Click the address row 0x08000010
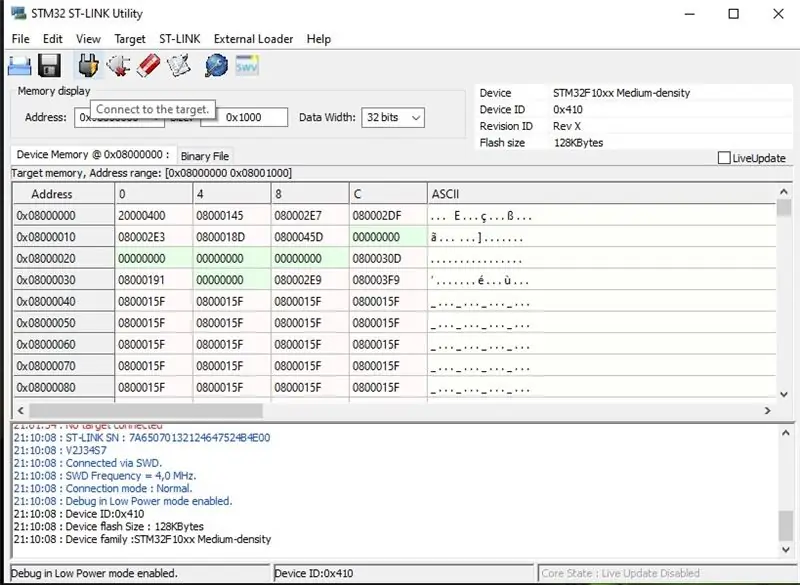Screen dimensions: 800x585 pyautogui.click(x=63, y=237)
